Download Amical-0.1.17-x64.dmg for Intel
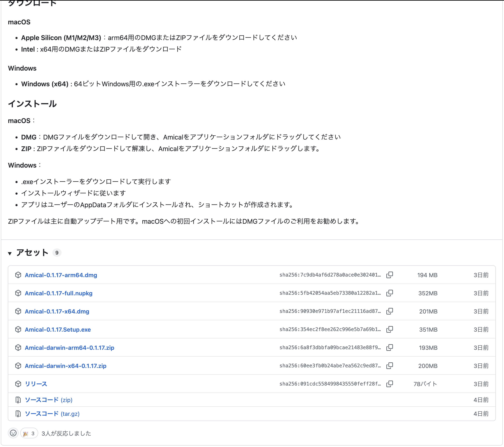The height and width of the screenshot is (447, 504). click(x=57, y=311)
